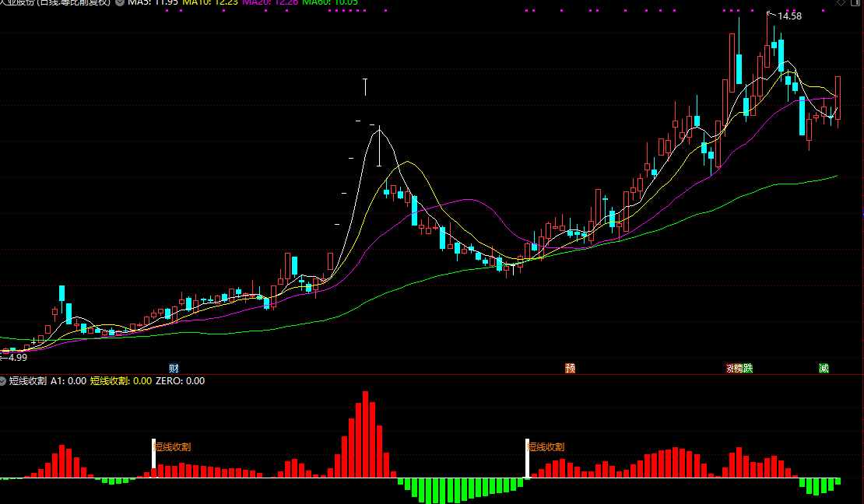Click the '预' forecast marker icon
Screen dimensions: 864x504
coord(571,368)
